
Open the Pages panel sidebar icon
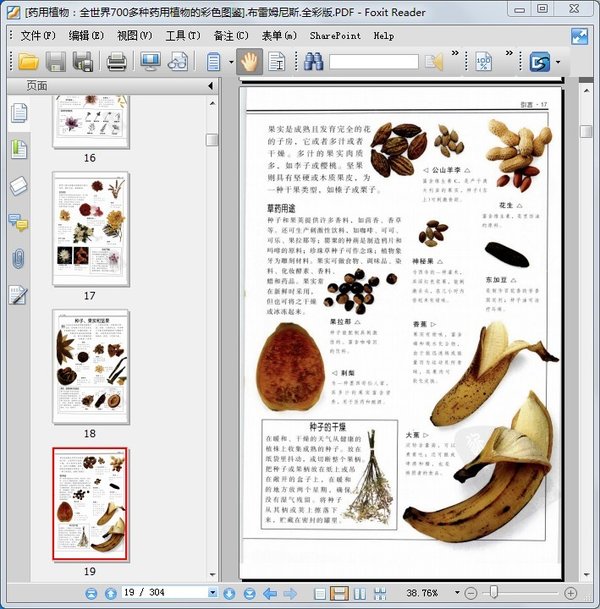tap(19, 113)
